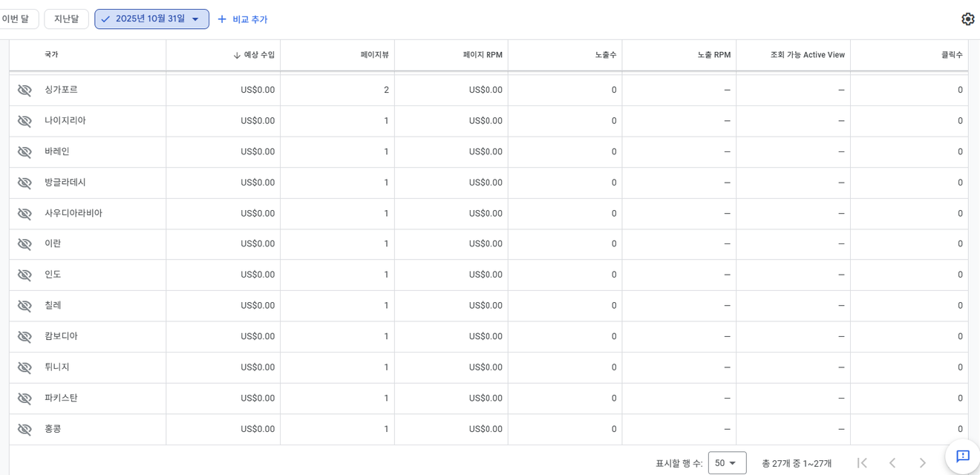Click the sort arrow on 예상 수입

[237, 55]
